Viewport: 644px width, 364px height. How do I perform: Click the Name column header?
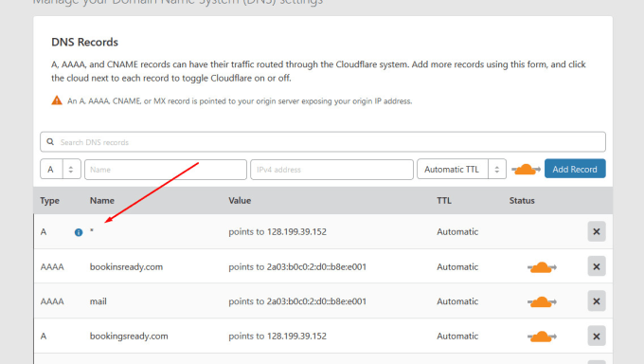[x=102, y=201]
